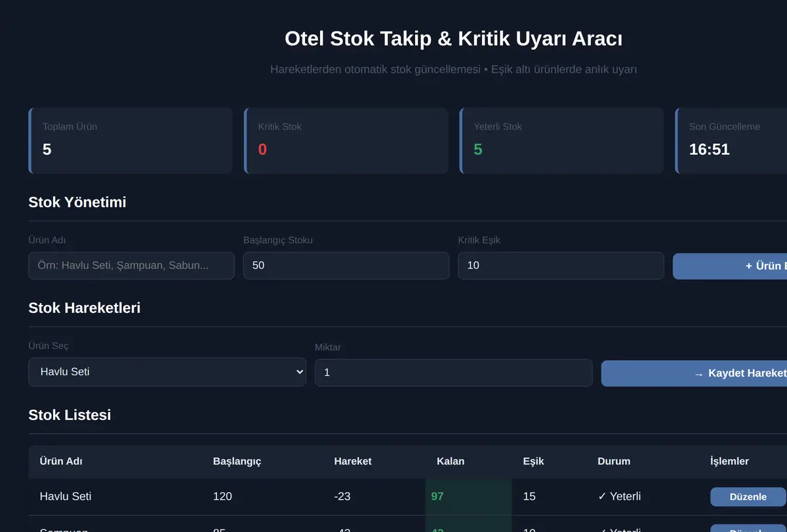Click the Kalan column header
Viewport: 787px width, 532px height.
(451, 461)
